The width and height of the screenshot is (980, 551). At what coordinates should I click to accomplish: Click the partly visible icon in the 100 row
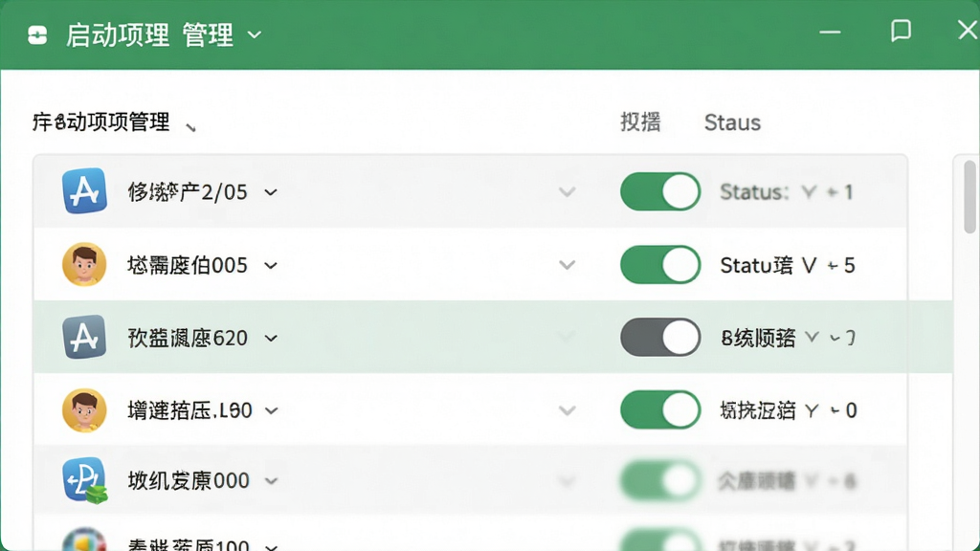84,540
